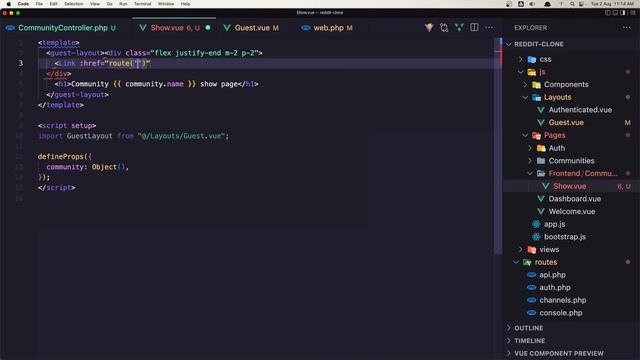The image size is (640, 360).
Task: Expand the Auth folder
Action: pos(571,148)
